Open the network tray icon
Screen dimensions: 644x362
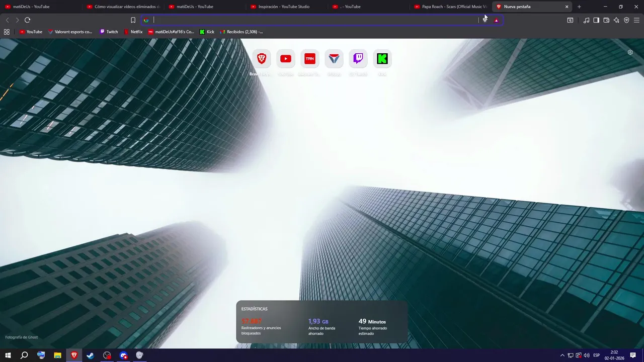pos(571,355)
